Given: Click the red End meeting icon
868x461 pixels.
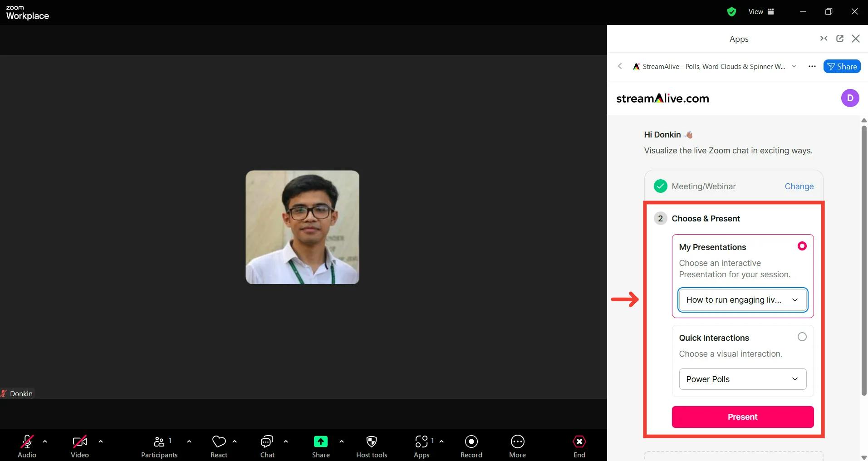Looking at the screenshot, I should pyautogui.click(x=579, y=441).
